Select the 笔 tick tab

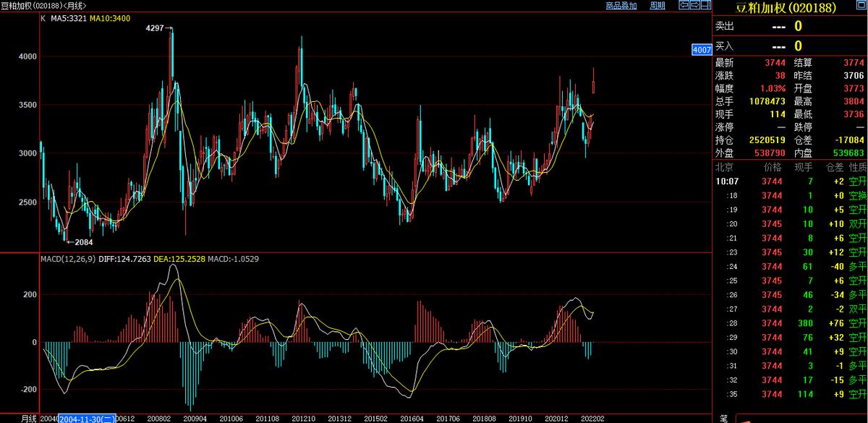pyautogui.click(x=724, y=418)
